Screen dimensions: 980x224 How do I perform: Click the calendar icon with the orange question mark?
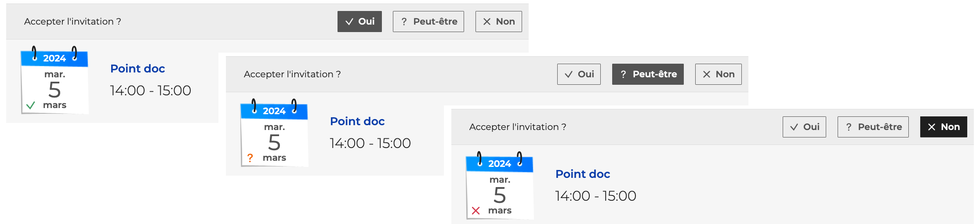point(274,135)
